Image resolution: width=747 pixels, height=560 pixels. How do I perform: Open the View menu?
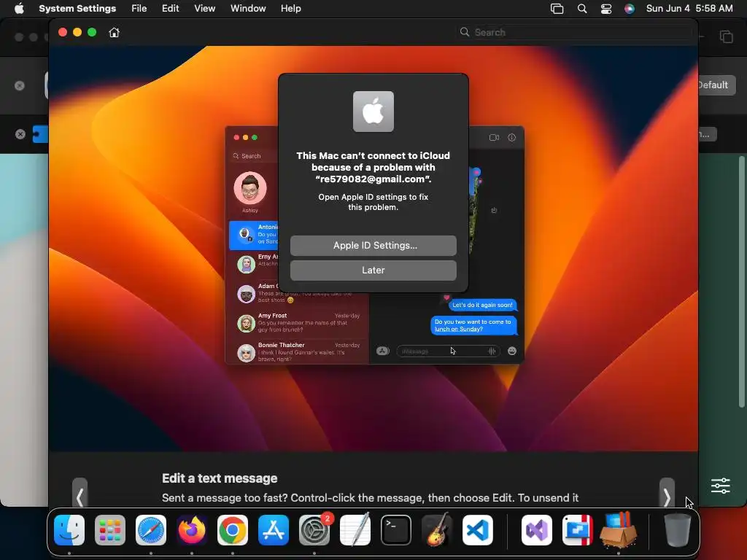205,9
